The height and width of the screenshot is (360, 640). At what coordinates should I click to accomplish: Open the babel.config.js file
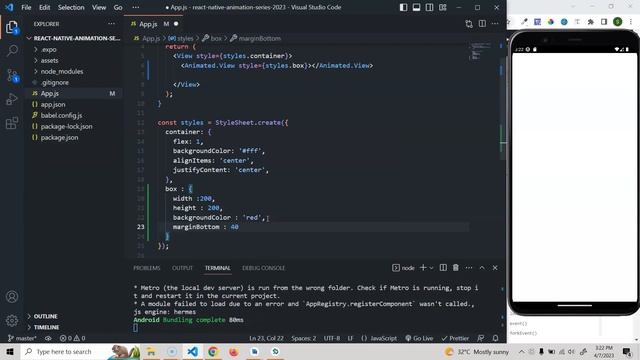(73, 116)
